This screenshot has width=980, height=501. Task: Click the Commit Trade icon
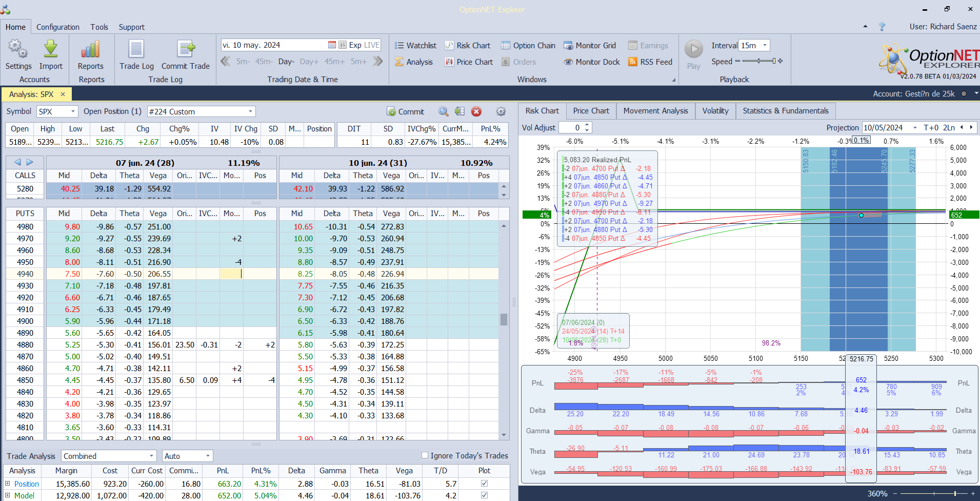coord(186,49)
